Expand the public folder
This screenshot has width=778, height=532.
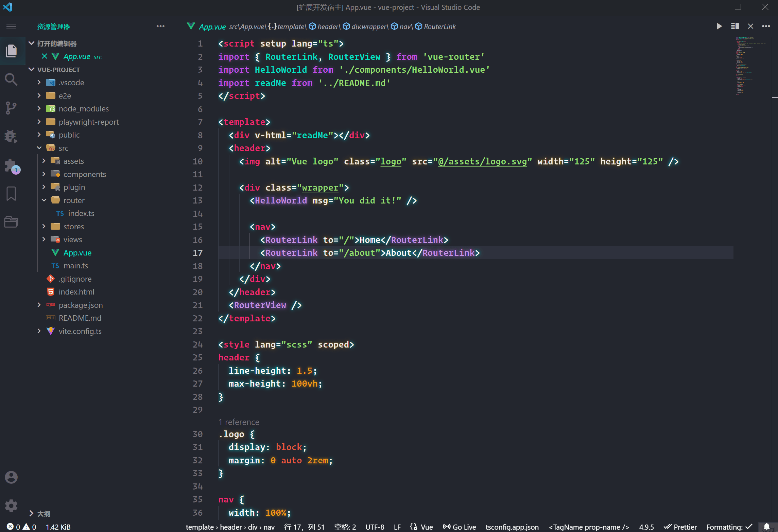tap(39, 135)
